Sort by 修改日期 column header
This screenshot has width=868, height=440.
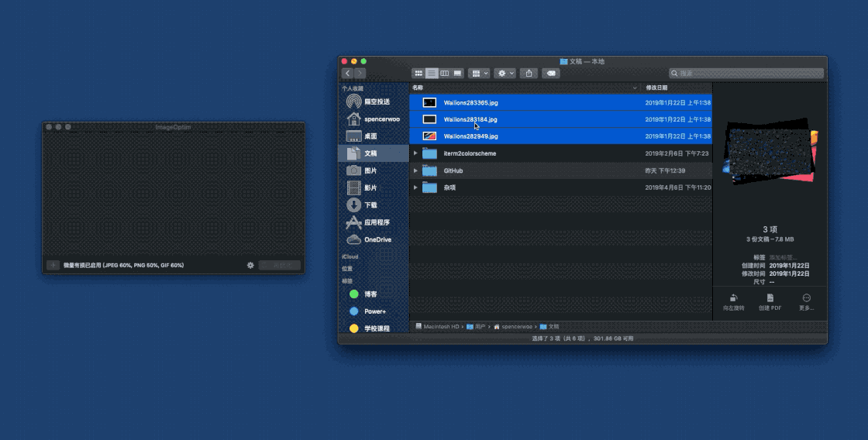click(656, 88)
